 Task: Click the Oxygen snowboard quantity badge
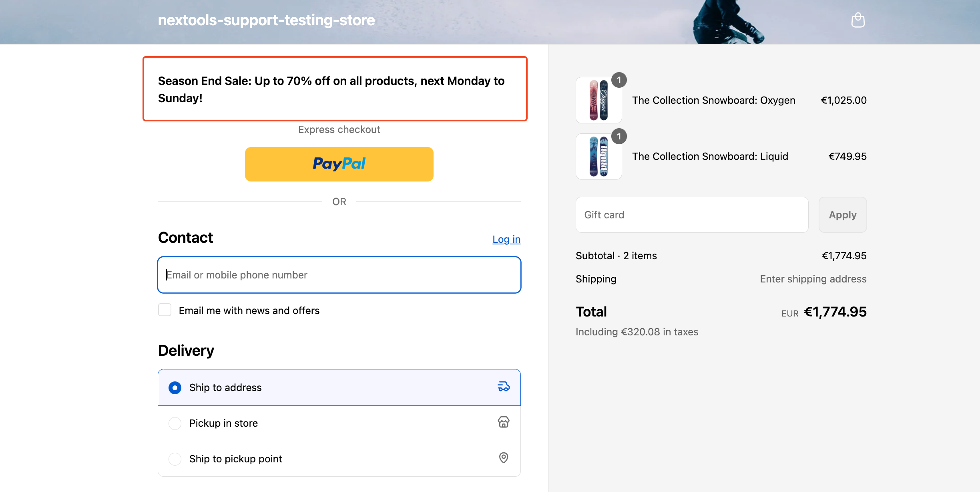point(619,80)
